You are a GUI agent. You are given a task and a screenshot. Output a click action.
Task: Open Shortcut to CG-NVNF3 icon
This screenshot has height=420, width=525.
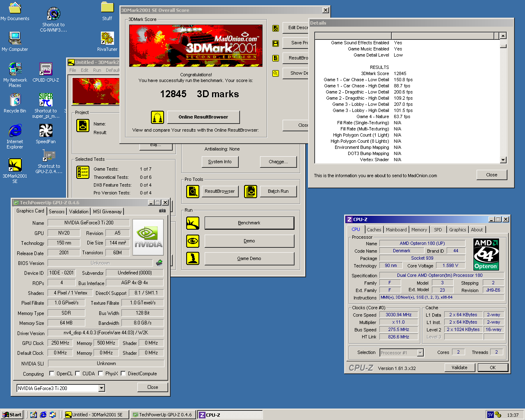tap(53, 19)
